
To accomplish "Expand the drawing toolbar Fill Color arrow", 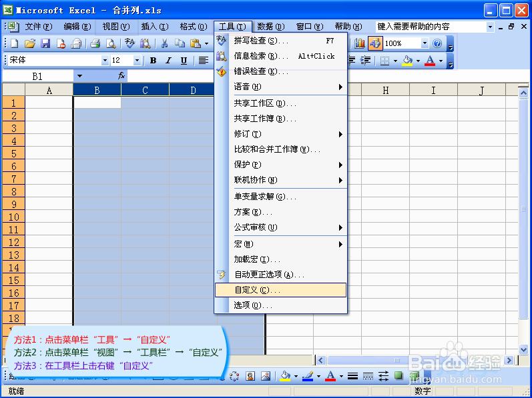I will pos(296,376).
